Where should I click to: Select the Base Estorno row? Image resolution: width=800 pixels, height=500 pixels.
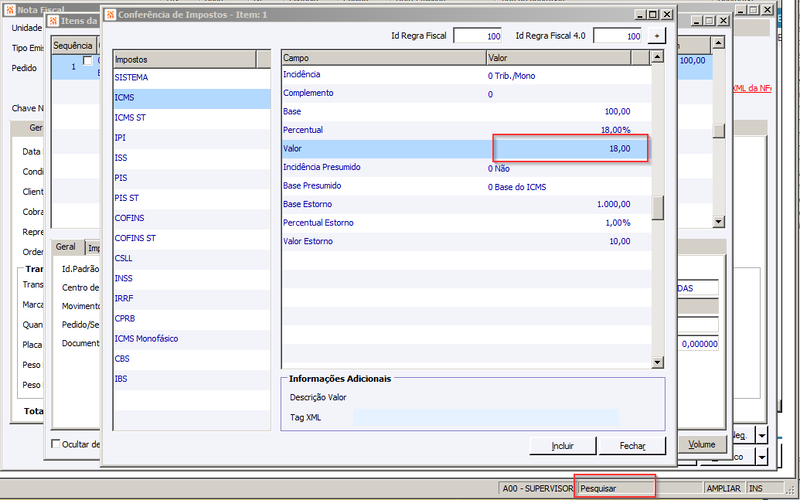point(466,204)
